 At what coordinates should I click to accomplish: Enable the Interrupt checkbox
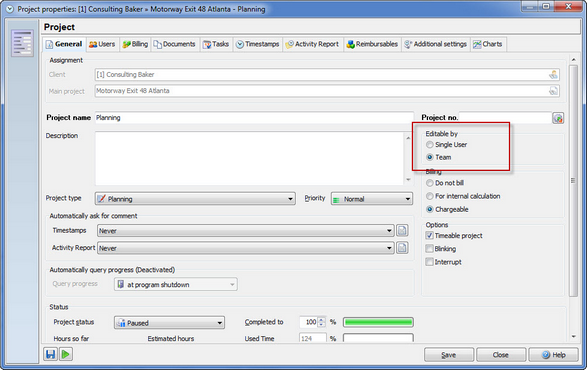pyautogui.click(x=429, y=262)
